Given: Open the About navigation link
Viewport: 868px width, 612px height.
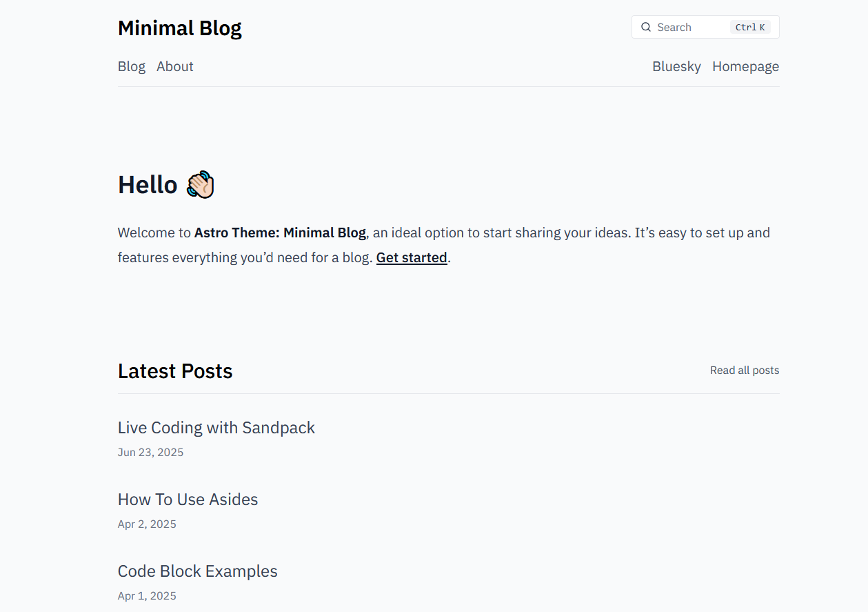Looking at the screenshot, I should coord(174,66).
